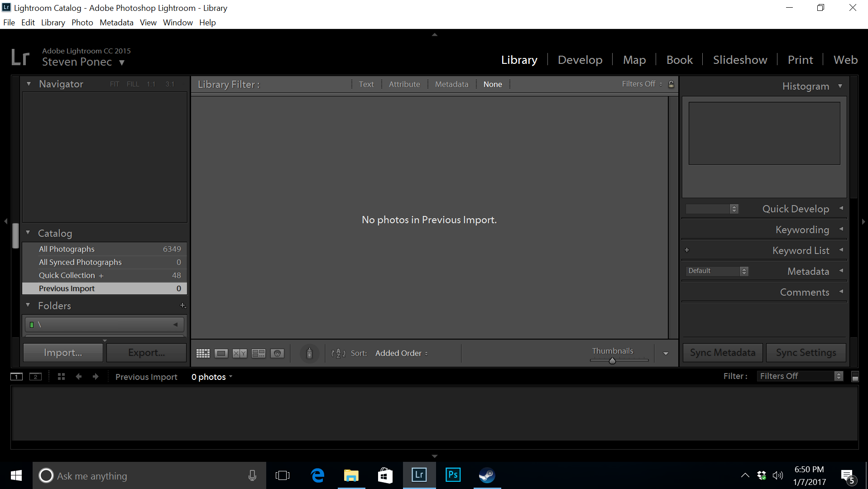The height and width of the screenshot is (489, 868).
Task: Open the Metadata menu in menu bar
Action: (x=116, y=23)
